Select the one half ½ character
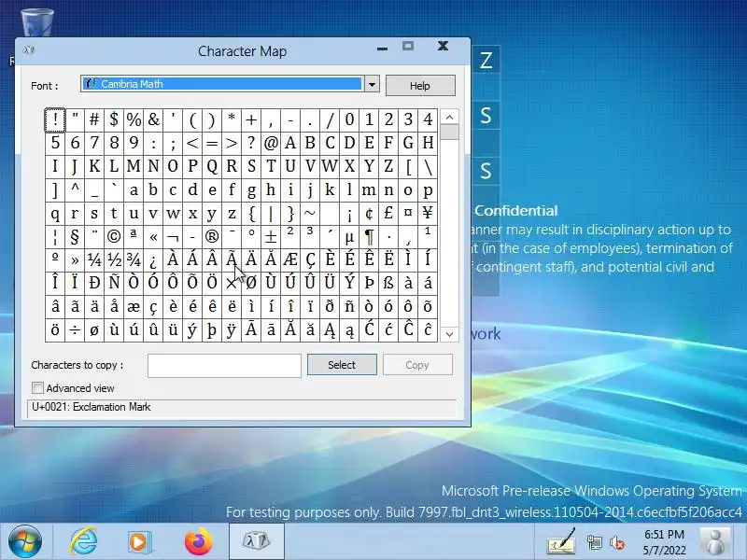 pos(114,260)
